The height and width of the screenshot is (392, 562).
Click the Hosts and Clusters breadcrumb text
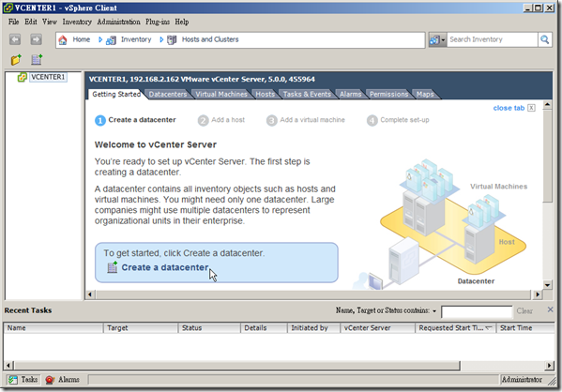210,39
